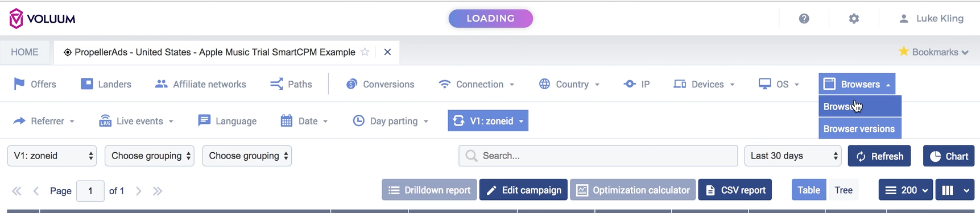Open the 200 rows per page dropdown
This screenshot has width=980, height=213.
coord(905,190)
